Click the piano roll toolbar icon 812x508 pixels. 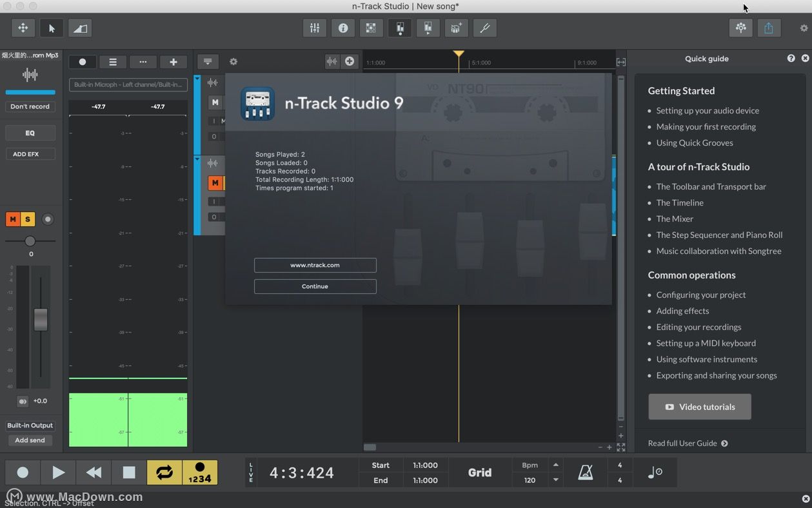(x=400, y=28)
